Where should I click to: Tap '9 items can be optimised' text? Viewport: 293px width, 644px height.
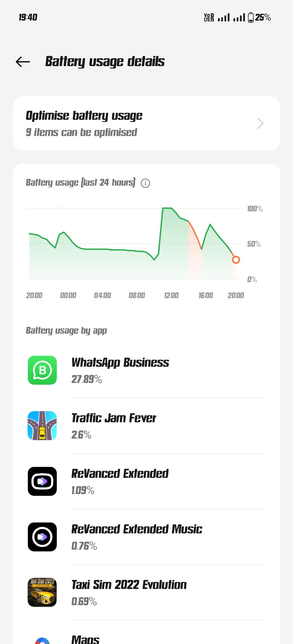point(81,133)
